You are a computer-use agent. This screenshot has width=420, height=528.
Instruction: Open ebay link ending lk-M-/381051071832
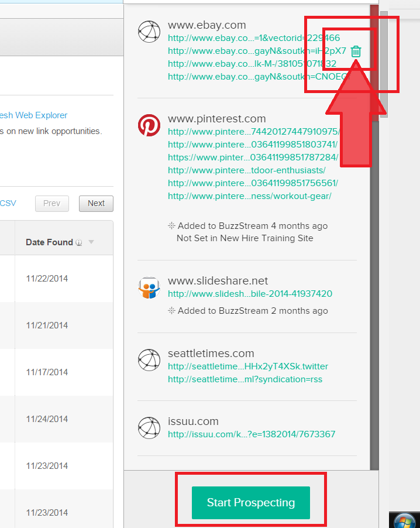(252, 64)
